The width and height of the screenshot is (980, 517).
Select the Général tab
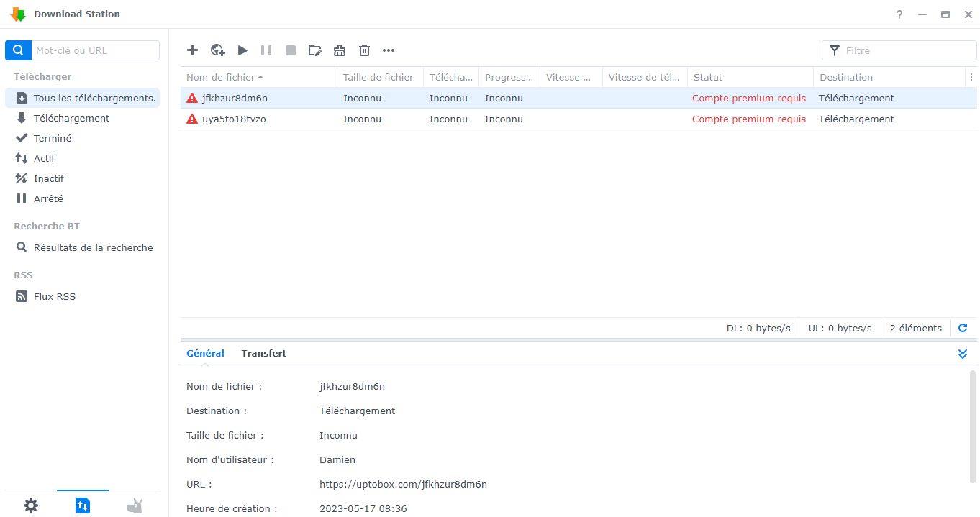[205, 353]
